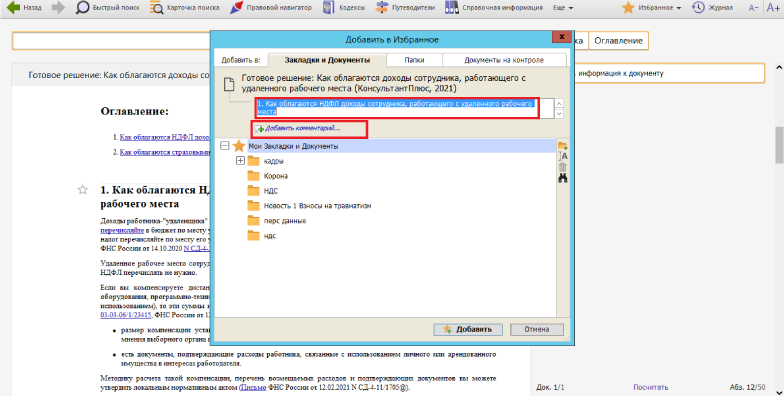Click the Посчитать link in status bar
The image size is (784, 396).
coord(650,388)
